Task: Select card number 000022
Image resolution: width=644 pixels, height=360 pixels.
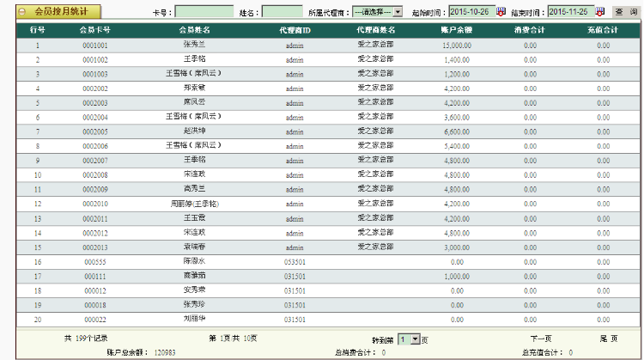Action: (x=94, y=320)
